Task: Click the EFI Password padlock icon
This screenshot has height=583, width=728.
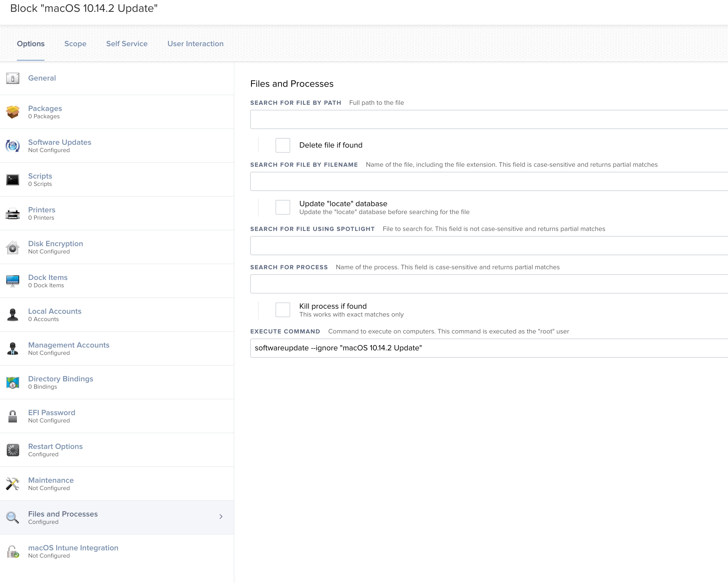Action: pos(13,416)
